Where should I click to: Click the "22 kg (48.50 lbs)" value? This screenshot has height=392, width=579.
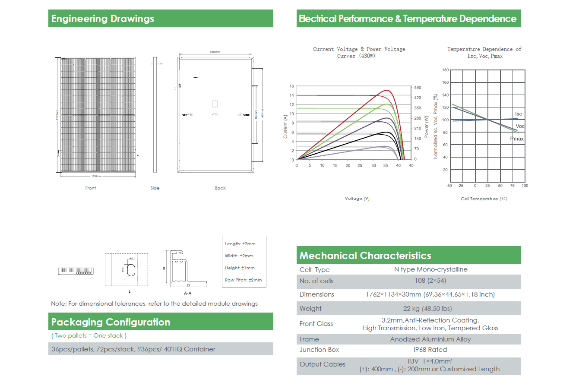click(x=427, y=309)
